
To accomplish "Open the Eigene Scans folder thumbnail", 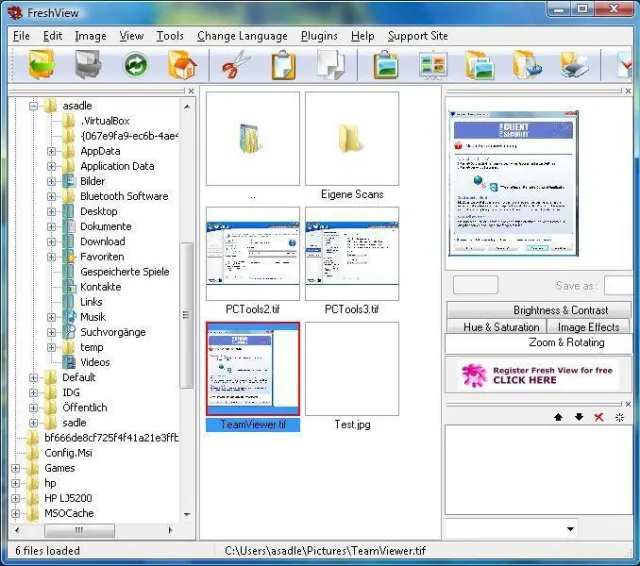I will (x=352, y=139).
